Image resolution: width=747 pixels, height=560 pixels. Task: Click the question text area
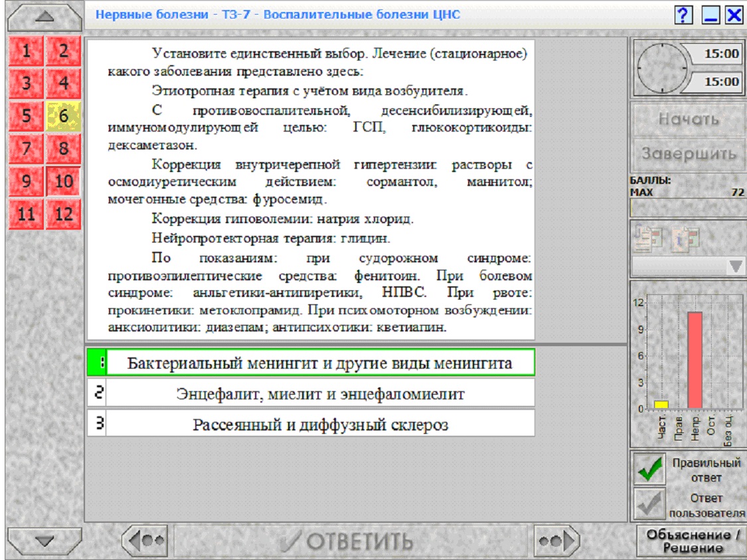[311, 190]
